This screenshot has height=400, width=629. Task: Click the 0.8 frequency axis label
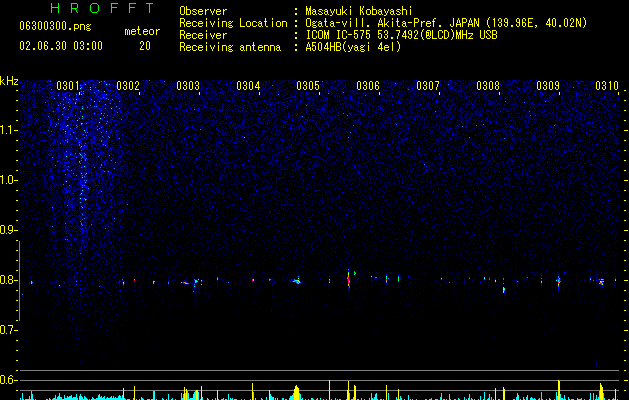(8, 280)
